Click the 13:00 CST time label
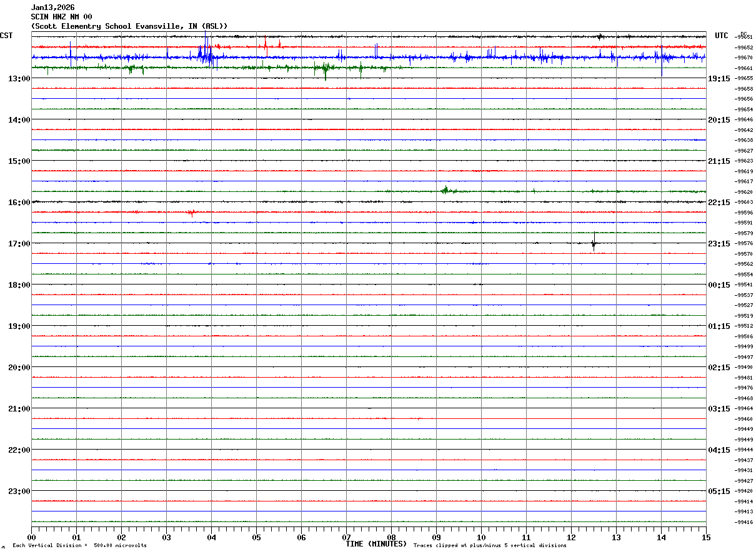This screenshot has height=554, width=756. 19,79
